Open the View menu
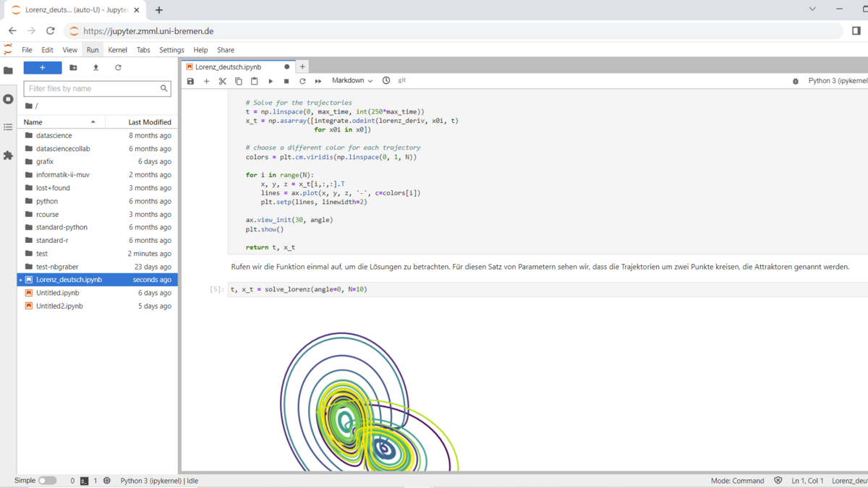The height and width of the screenshot is (488, 868). (x=69, y=50)
